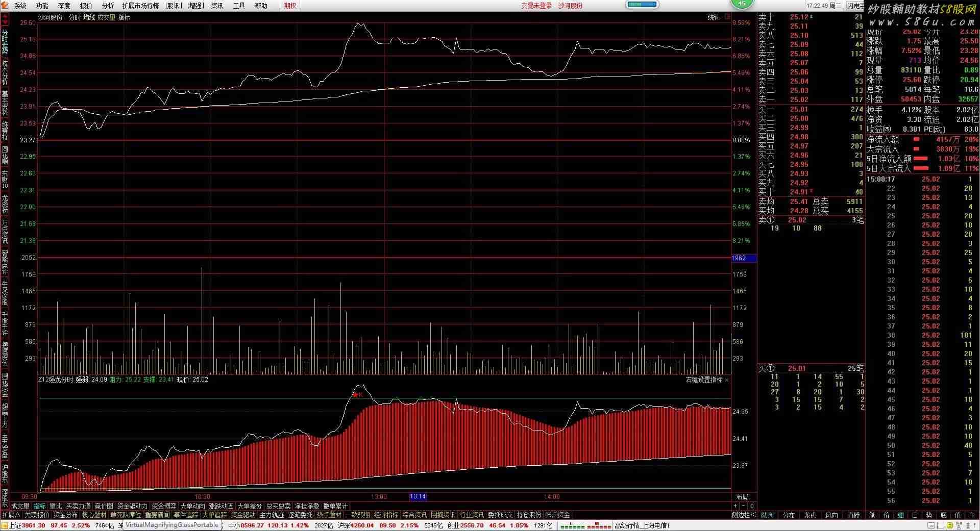
Task: Select the 技术分析 sidebar tab
Action: pos(5,72)
